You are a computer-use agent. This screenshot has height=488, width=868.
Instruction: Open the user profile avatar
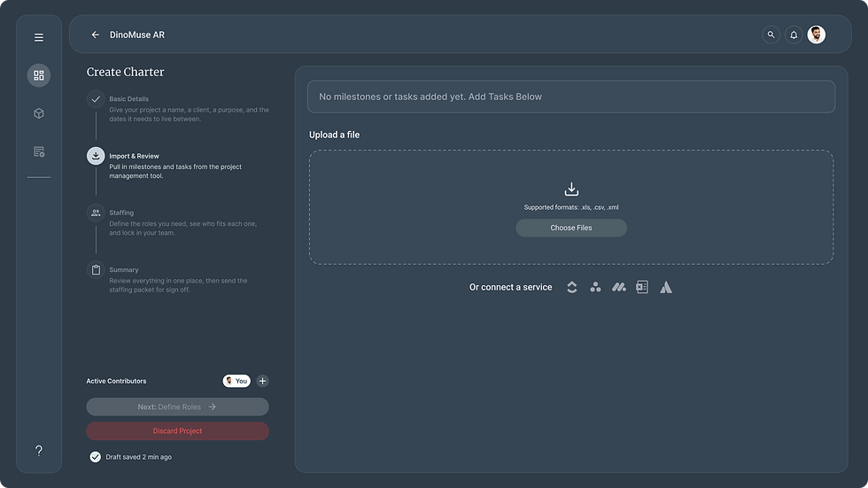click(816, 35)
